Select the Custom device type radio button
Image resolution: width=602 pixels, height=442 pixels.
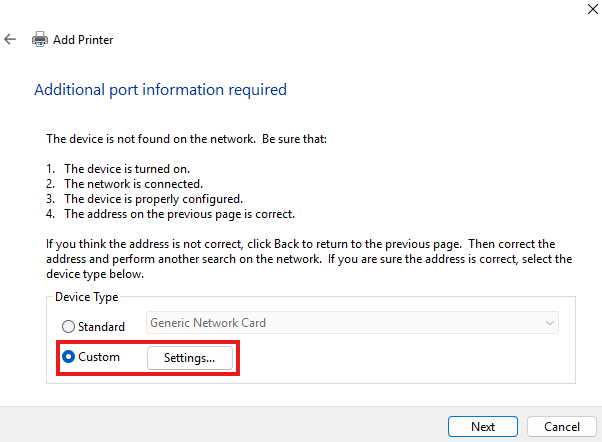[x=68, y=357]
